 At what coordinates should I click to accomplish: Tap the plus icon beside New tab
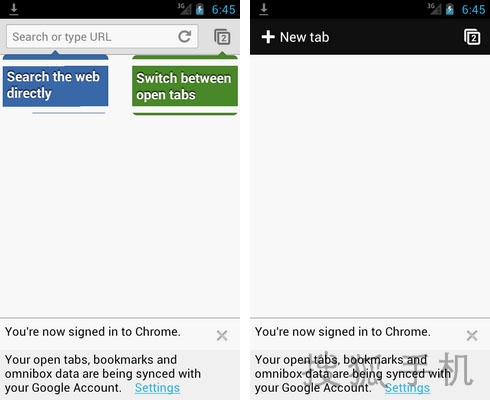268,37
